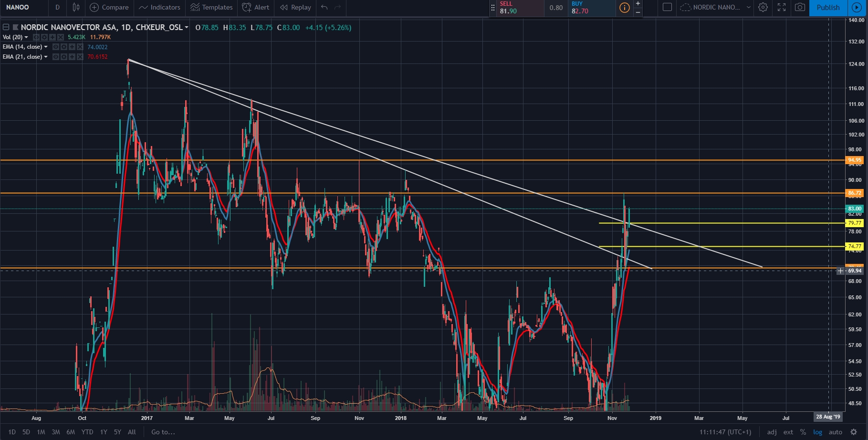Toggle ext extended hours
Screen dimensions: 868x440
tap(788, 432)
